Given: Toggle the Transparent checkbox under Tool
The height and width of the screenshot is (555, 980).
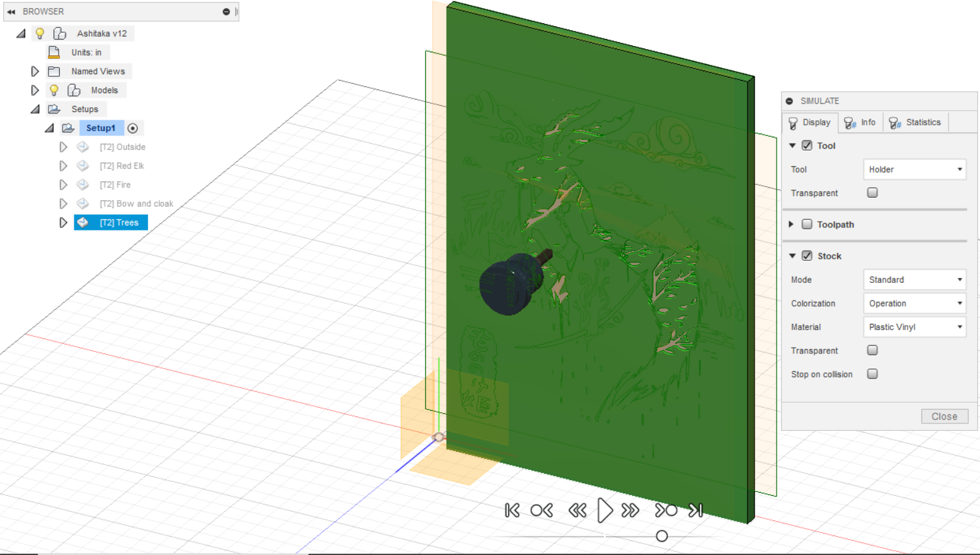Looking at the screenshot, I should coord(872,192).
